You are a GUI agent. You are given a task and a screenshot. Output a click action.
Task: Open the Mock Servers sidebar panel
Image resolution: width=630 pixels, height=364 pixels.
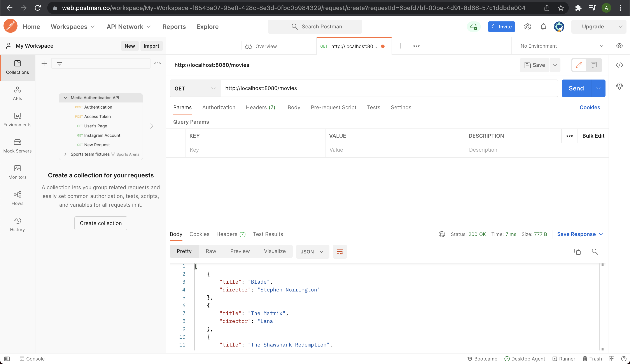click(17, 146)
